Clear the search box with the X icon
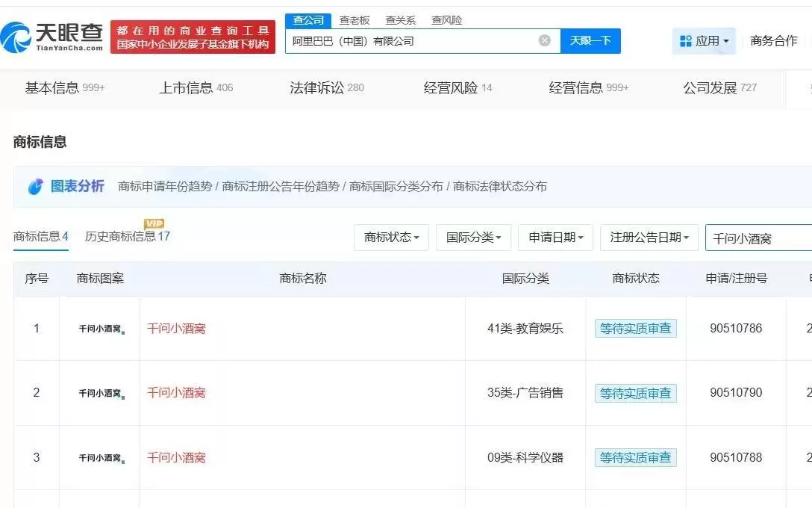Image resolution: width=812 pixels, height=508 pixels. point(544,40)
